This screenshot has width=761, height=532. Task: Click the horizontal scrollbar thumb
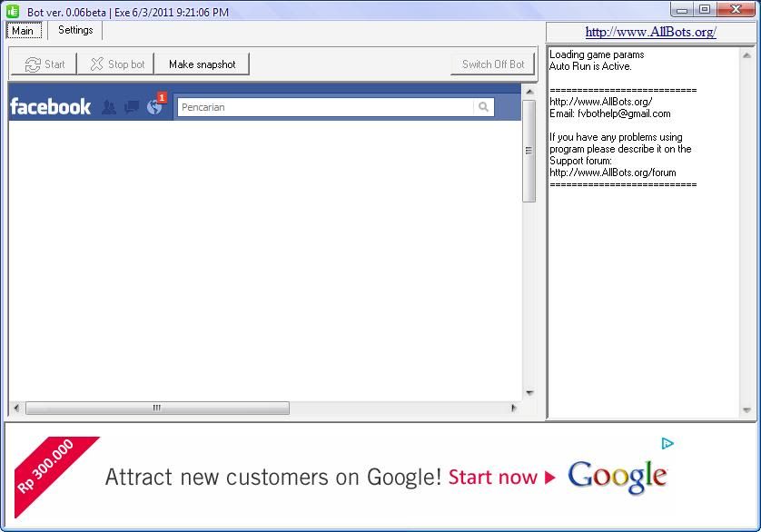coord(157,408)
